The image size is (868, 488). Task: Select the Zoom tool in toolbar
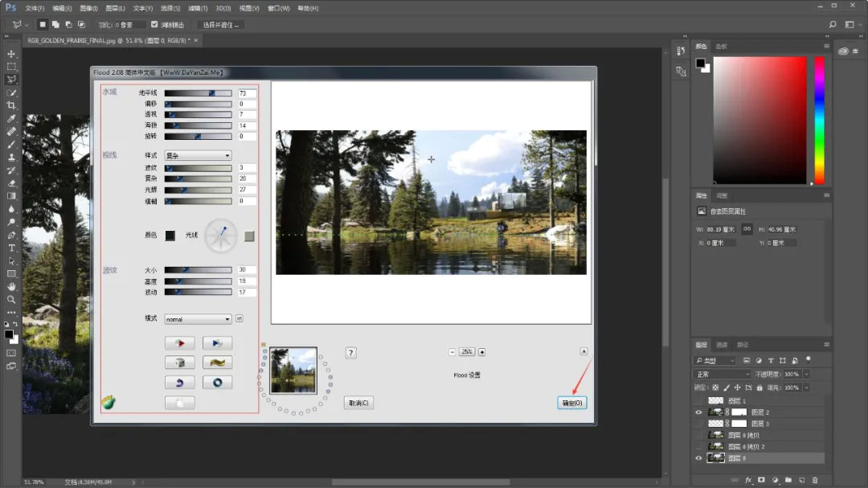pos(11,299)
